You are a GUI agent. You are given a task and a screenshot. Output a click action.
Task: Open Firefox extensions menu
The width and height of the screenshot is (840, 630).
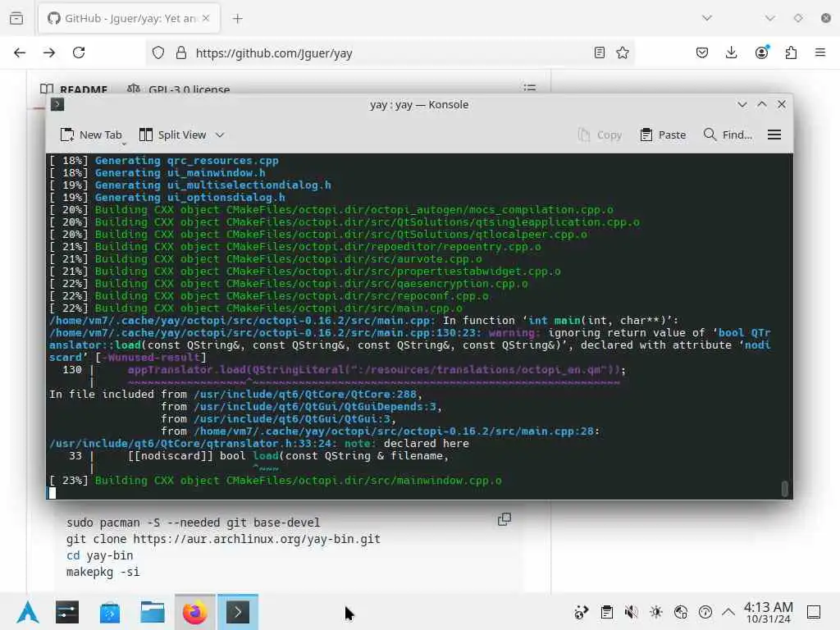point(792,52)
